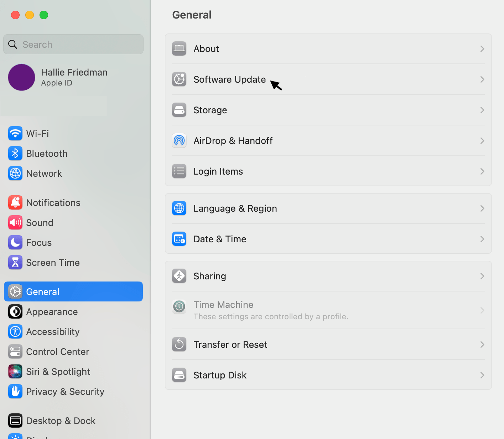Open the Storage label
504x439 pixels.
pyautogui.click(x=210, y=110)
